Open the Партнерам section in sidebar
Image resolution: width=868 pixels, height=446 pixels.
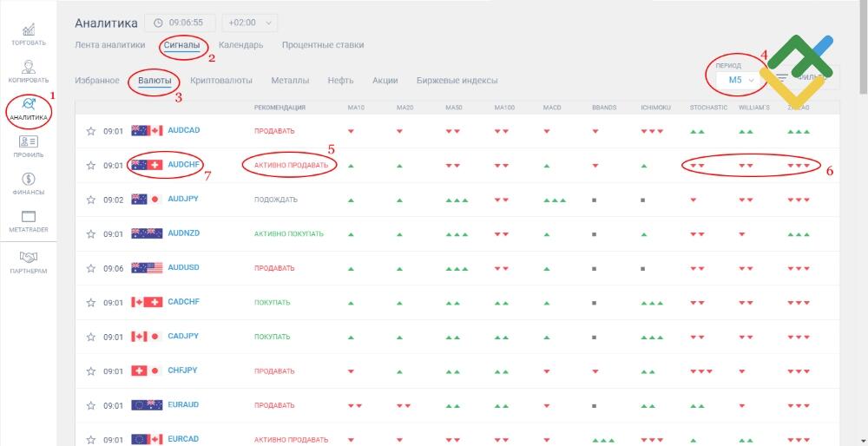(29, 263)
